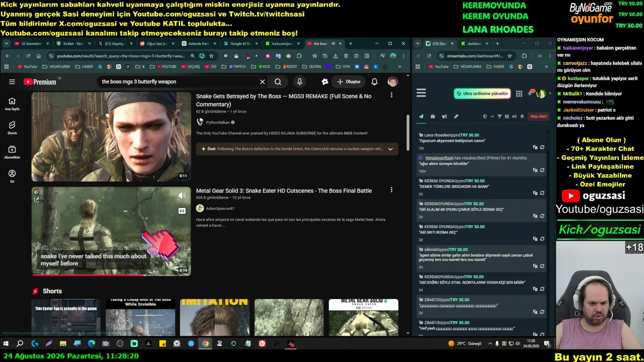
Task: Open the Streamlabs hamburger menu
Action: pos(421,93)
